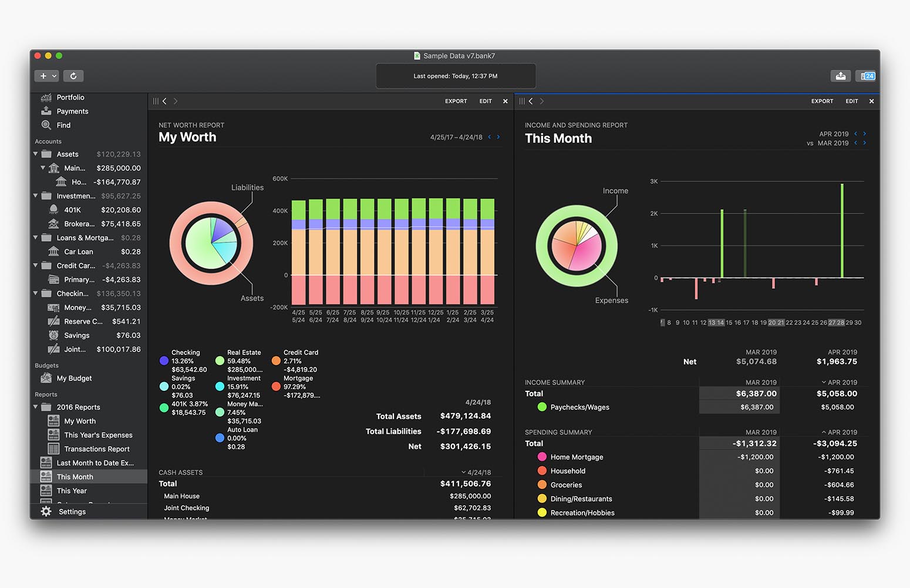Select the Portfolio icon in the sidebar

point(46,97)
